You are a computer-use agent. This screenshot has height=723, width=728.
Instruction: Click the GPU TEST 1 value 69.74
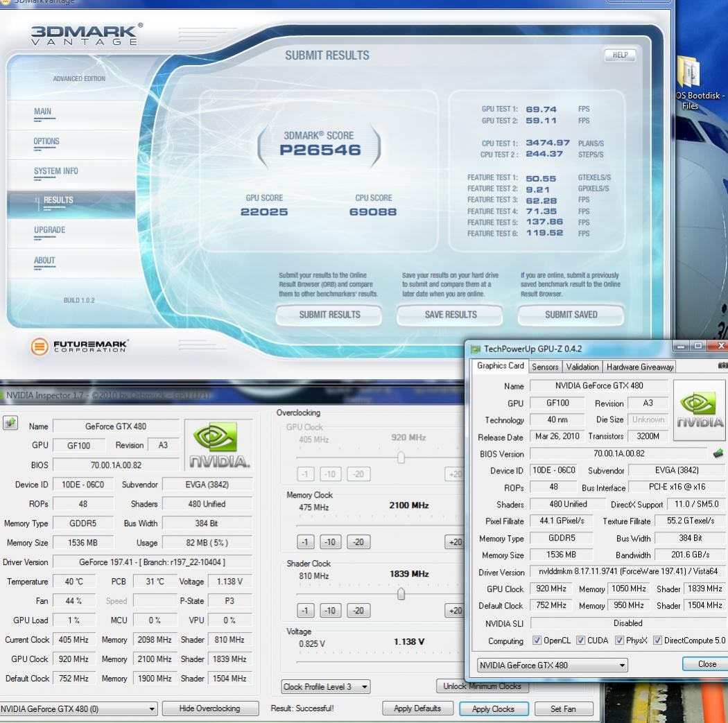541,110
